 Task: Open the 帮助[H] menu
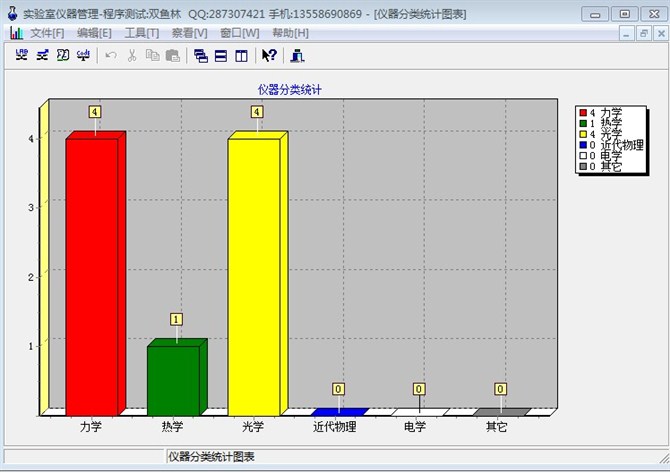(291, 33)
